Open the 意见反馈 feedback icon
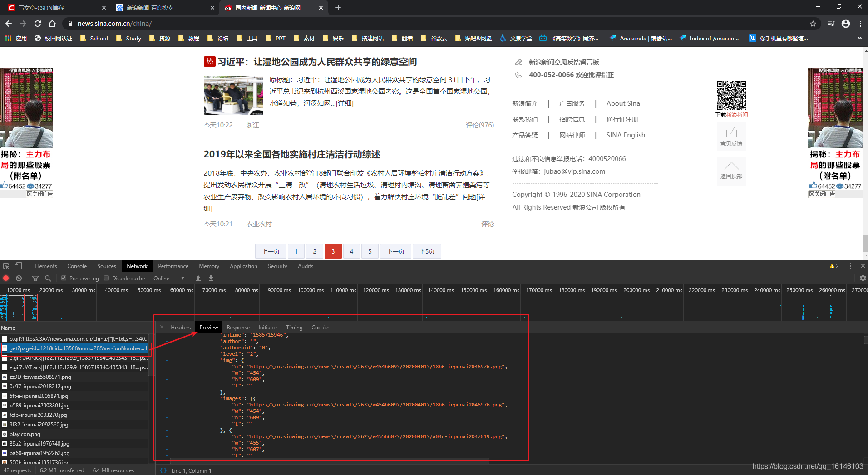The height and width of the screenshot is (475, 868). pos(731,137)
